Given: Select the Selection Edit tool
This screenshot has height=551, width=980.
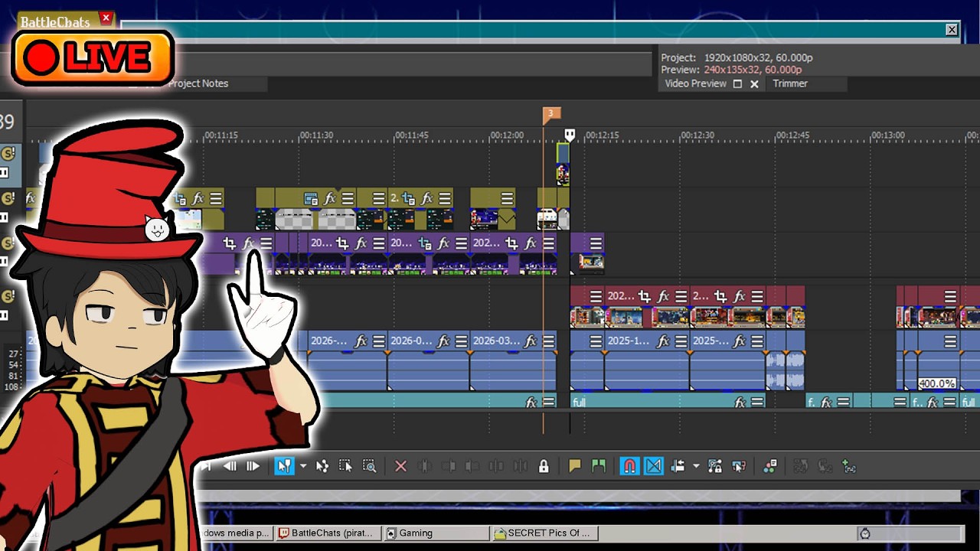Looking at the screenshot, I should tap(345, 466).
